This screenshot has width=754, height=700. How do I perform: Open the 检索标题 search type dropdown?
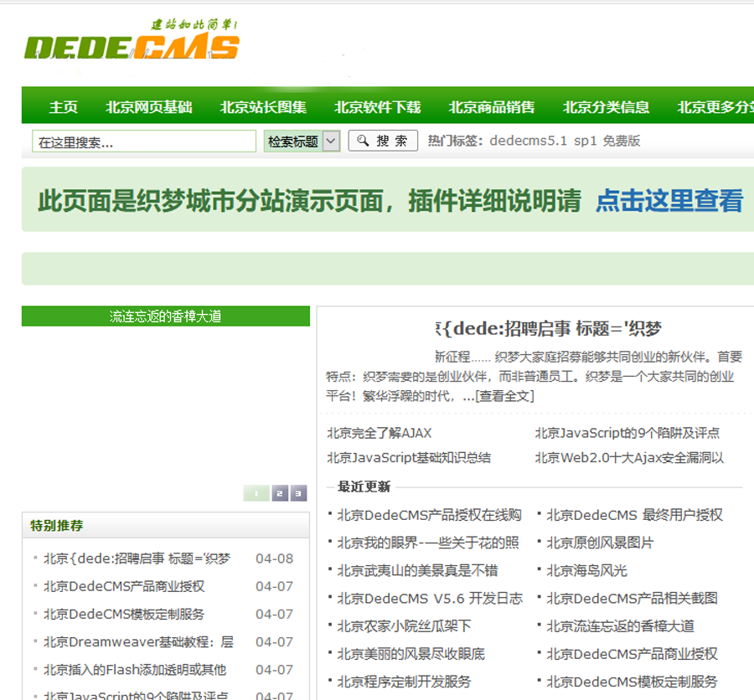302,142
